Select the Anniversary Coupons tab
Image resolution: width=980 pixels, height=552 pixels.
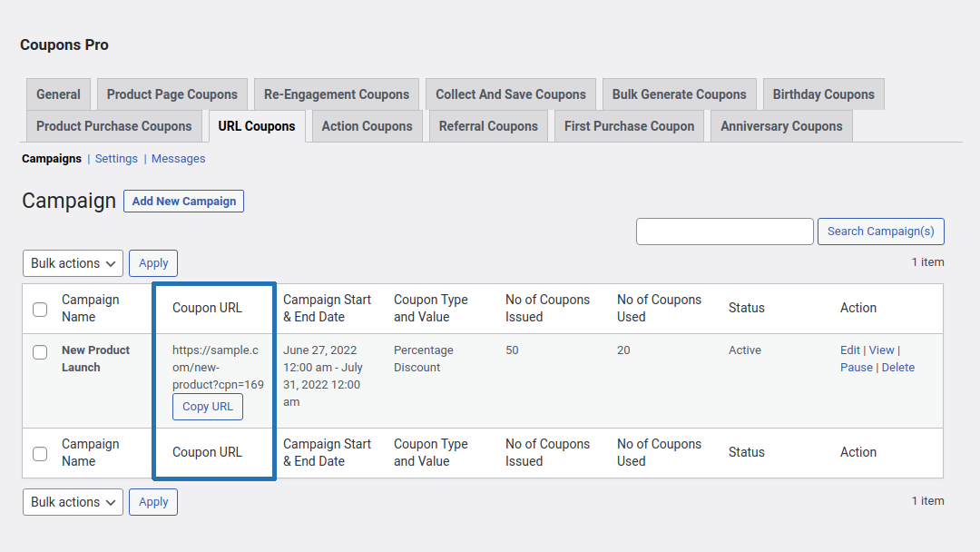(x=780, y=126)
